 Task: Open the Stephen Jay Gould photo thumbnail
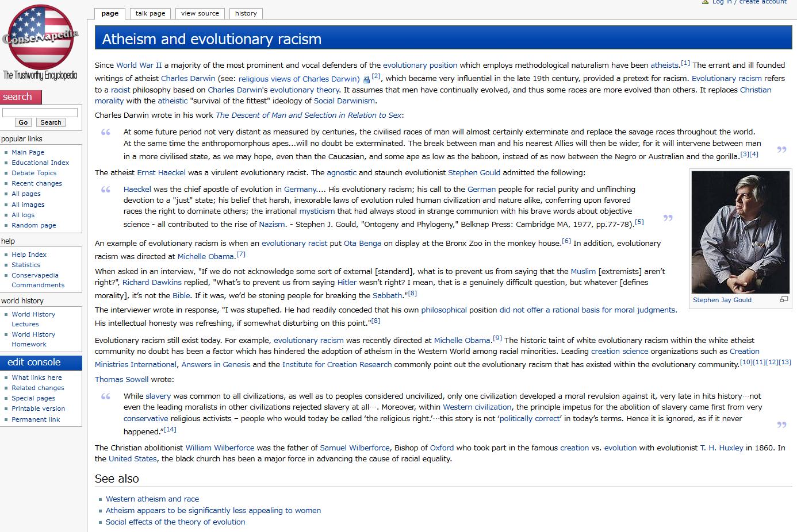[x=740, y=232]
